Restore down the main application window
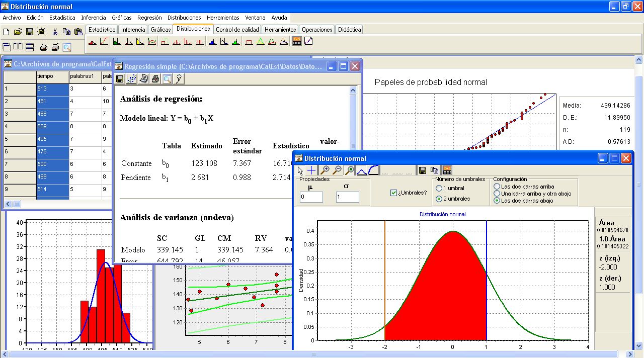644x358 pixels. (x=625, y=6)
